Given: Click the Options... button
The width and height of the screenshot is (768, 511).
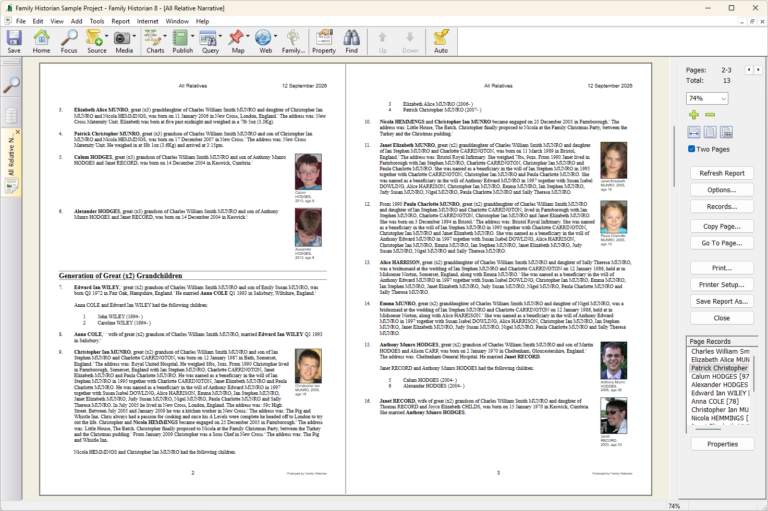Looking at the screenshot, I should pyautogui.click(x=721, y=190).
